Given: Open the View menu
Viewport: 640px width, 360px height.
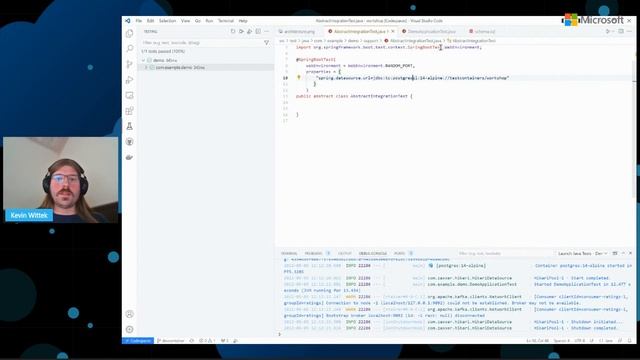Looking at the screenshot, I should tap(185, 20).
